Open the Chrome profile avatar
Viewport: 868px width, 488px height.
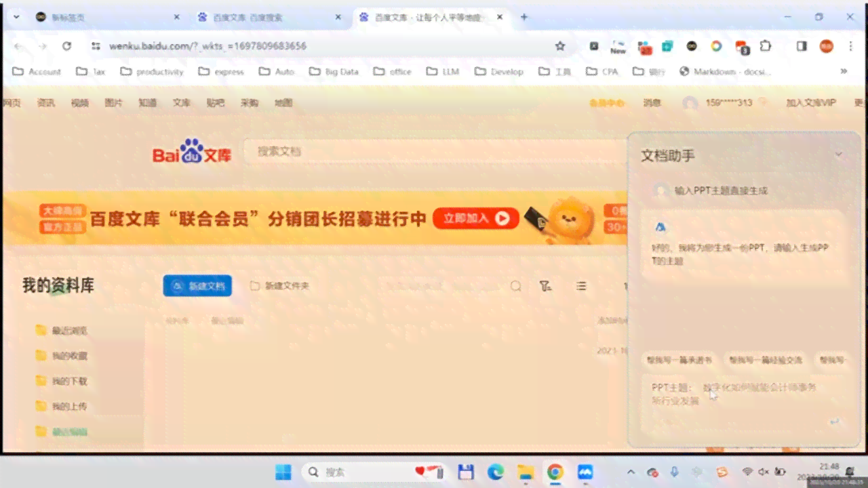point(826,46)
